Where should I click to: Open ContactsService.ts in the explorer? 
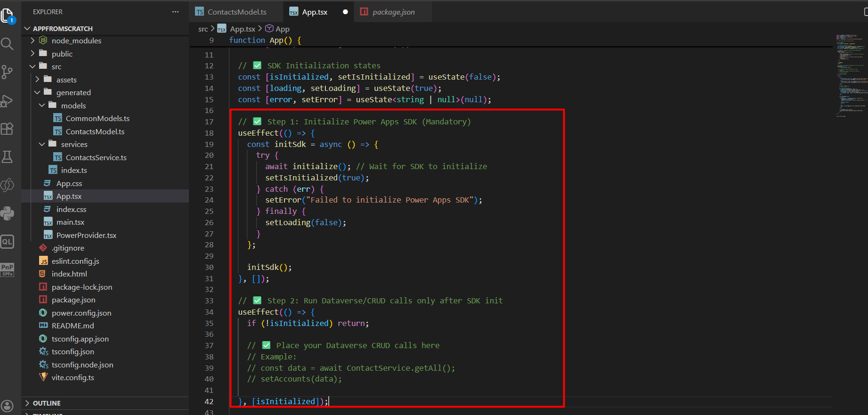(x=96, y=158)
